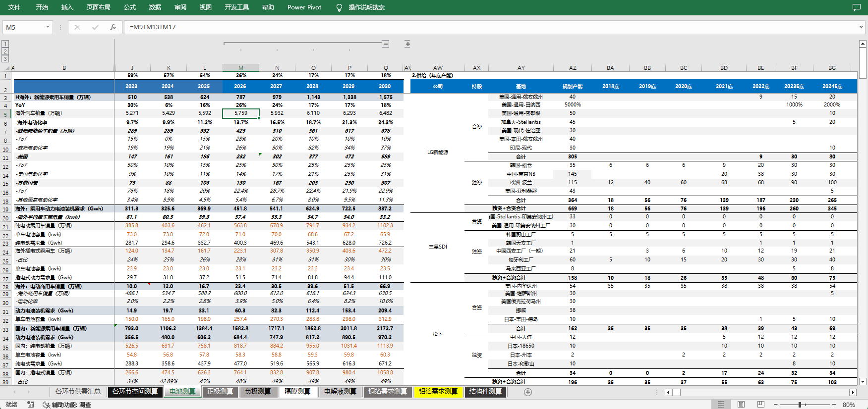The image size is (868, 409).
Task: Click horizontal scrollbar right arrow
Action: [x=853, y=392]
